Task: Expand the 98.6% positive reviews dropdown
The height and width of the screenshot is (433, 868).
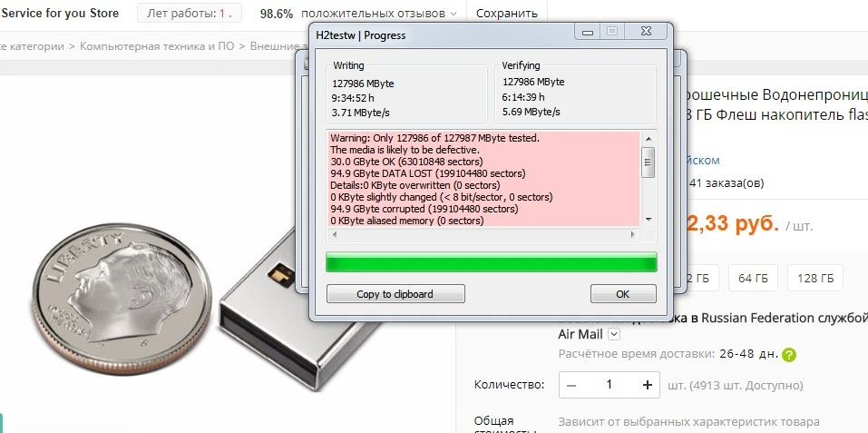Action: click(454, 14)
